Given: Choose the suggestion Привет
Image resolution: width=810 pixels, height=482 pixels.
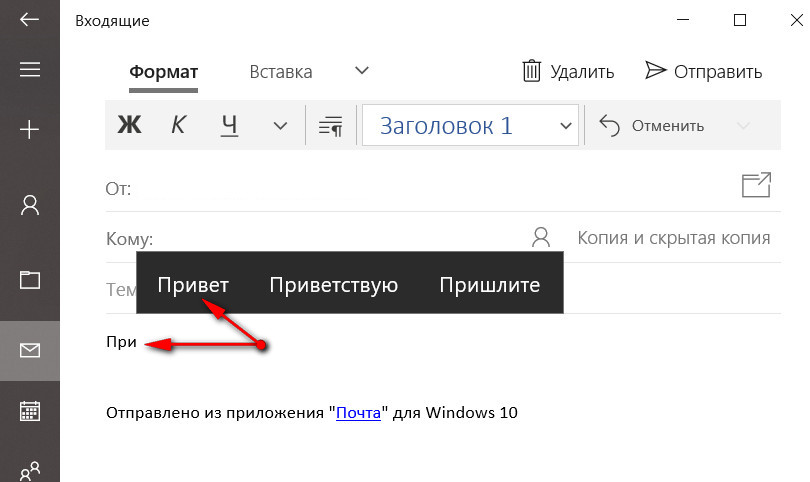Looking at the screenshot, I should [193, 285].
